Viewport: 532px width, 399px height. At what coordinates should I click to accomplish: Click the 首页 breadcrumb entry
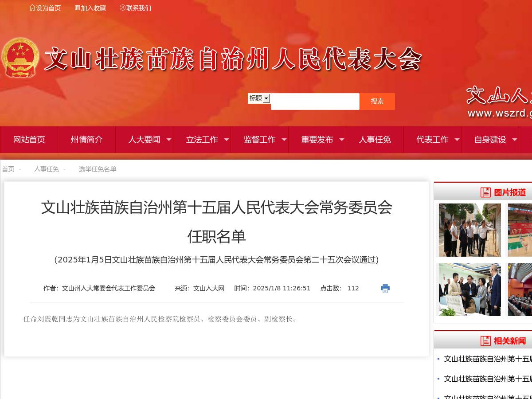coord(8,169)
